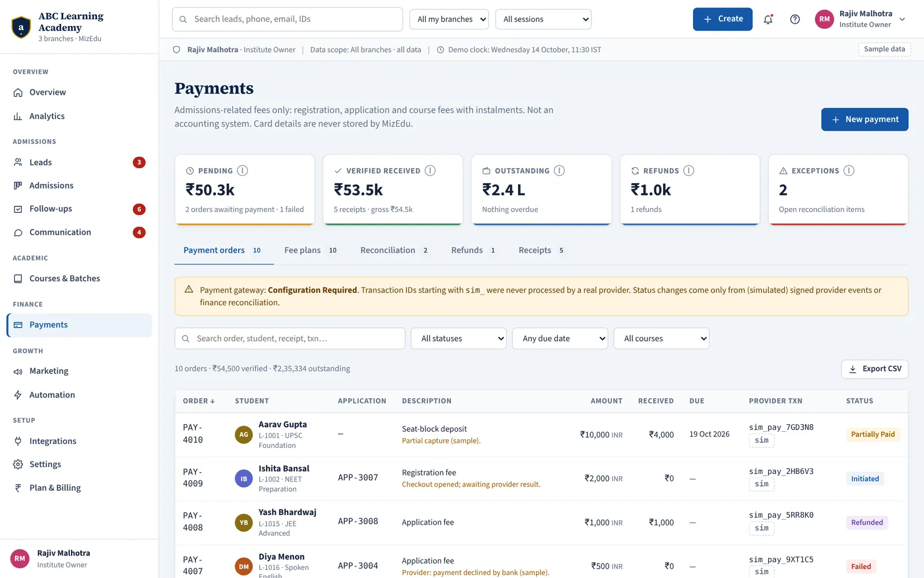Viewport: 924px width, 578px height.
Task: Open the All my branches dropdown
Action: pyautogui.click(x=449, y=19)
